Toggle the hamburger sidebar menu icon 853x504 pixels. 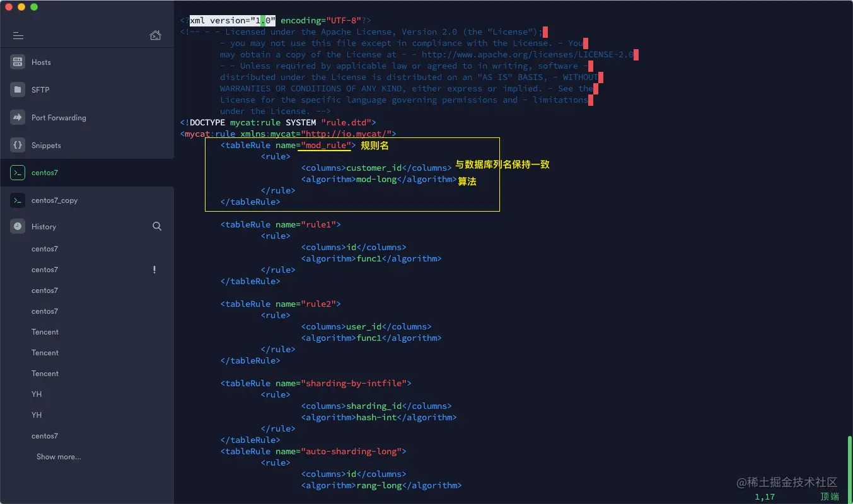pos(18,35)
